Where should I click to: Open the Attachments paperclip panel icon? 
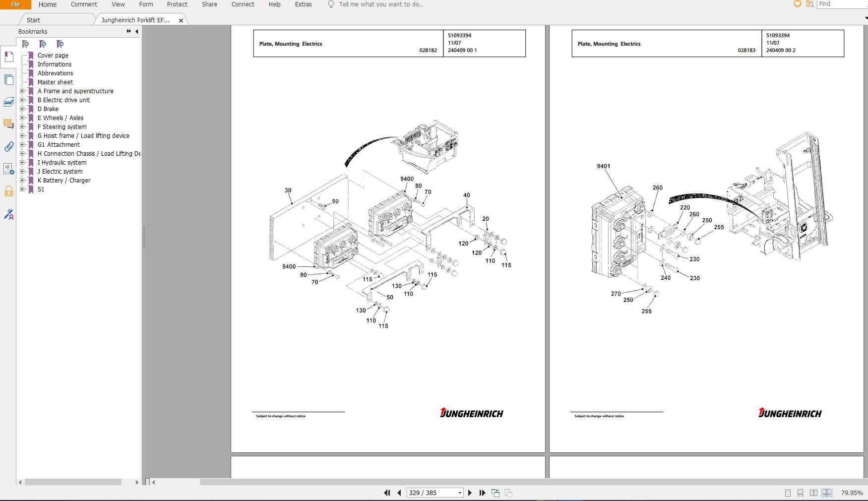(9, 146)
